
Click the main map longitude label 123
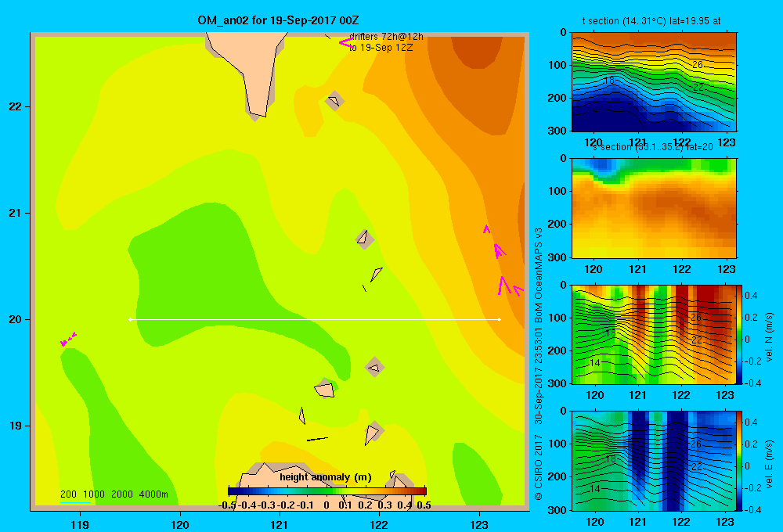point(479,524)
